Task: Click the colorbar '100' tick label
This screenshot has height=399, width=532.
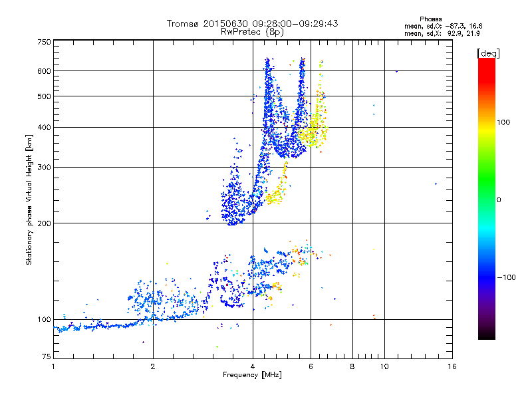Action: [x=503, y=122]
